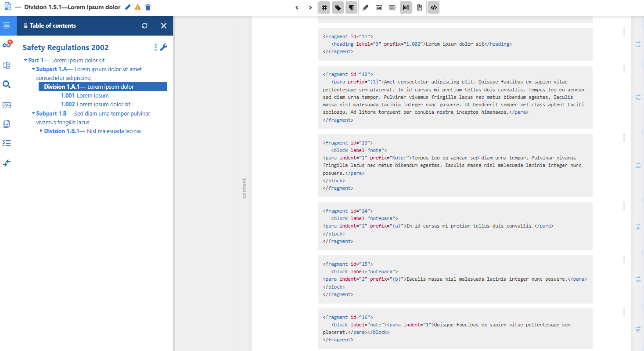Click the orange warning triangle icon
Image resolution: width=644 pixels, height=351 pixels.
click(138, 7)
